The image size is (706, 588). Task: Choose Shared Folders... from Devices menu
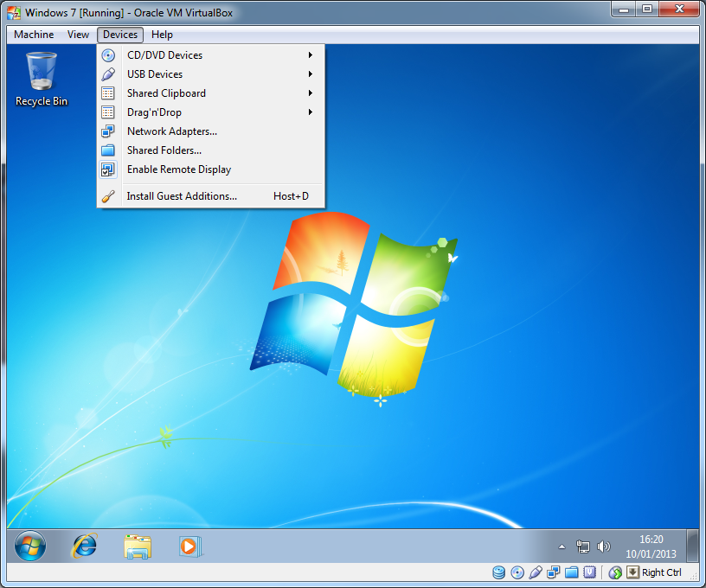tap(164, 150)
